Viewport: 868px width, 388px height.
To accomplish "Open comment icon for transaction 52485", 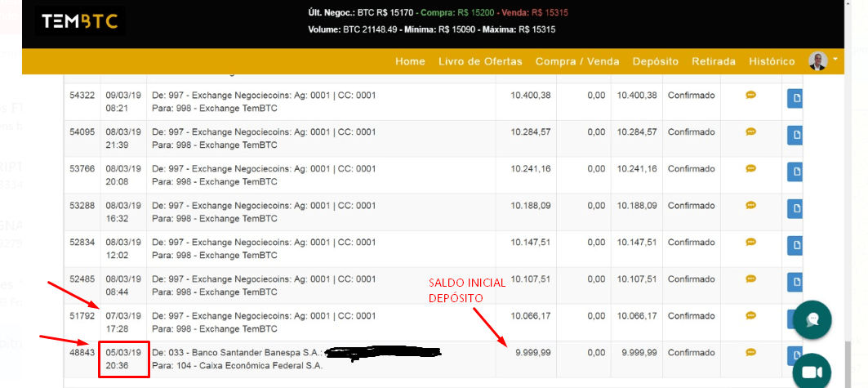I will pos(750,279).
